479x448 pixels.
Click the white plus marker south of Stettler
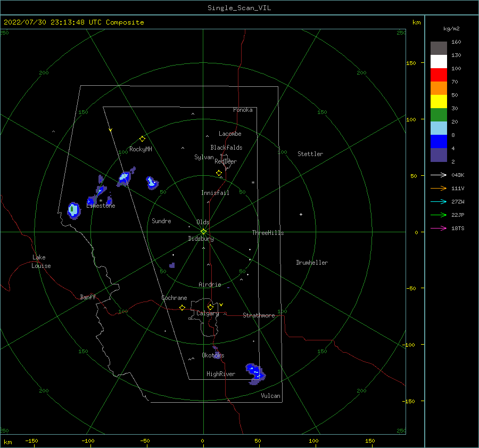point(301,214)
